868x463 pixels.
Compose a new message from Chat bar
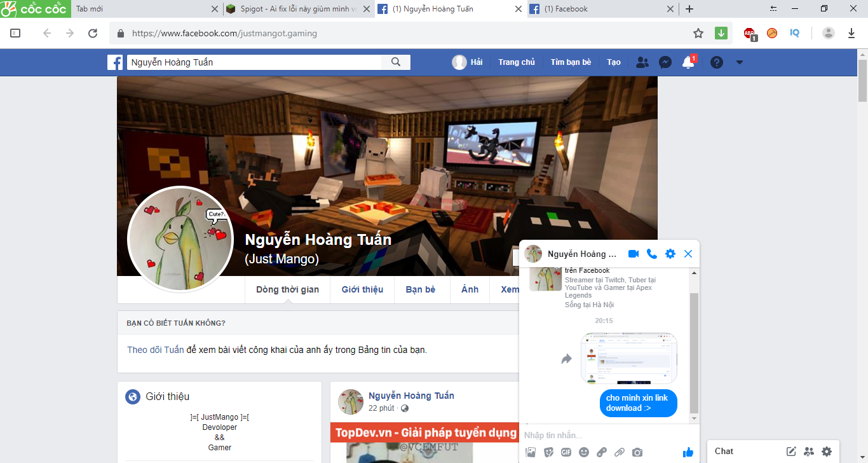click(x=791, y=452)
